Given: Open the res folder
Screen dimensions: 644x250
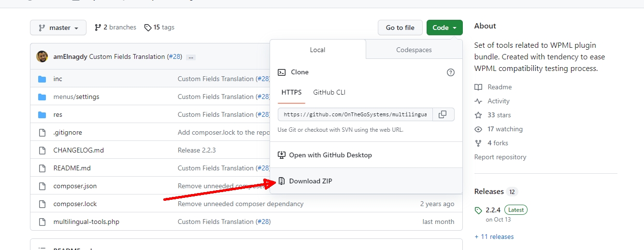Looking at the screenshot, I should (x=57, y=114).
